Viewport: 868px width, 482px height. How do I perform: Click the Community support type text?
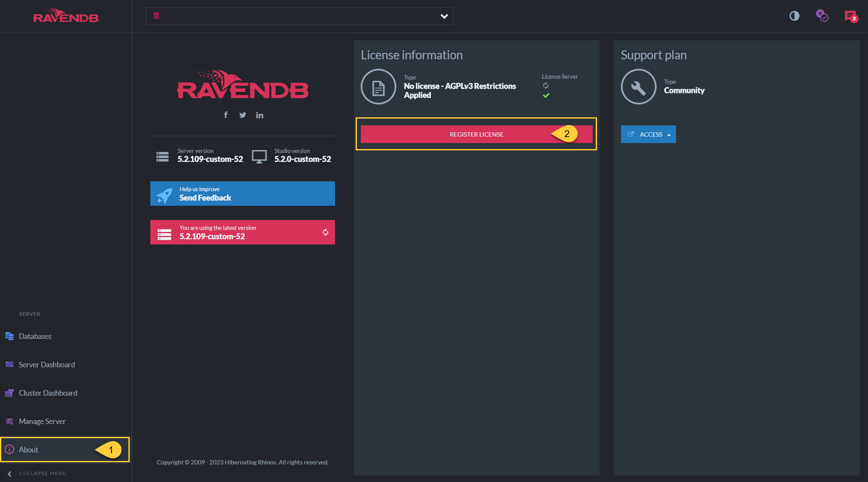[x=684, y=91]
